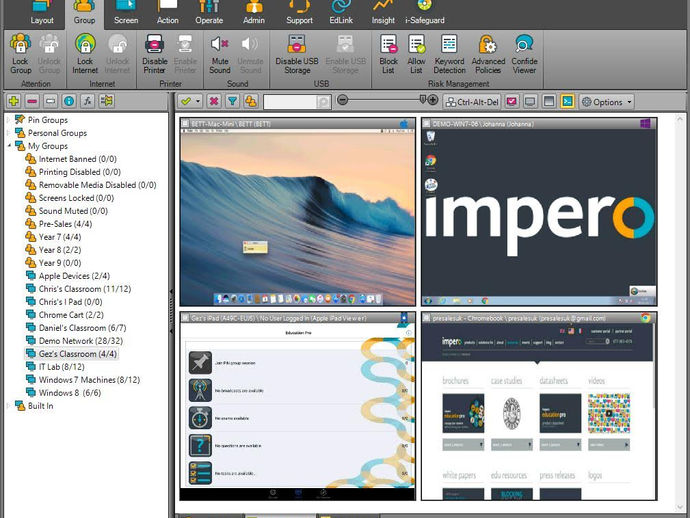The width and height of the screenshot is (690, 518).
Task: Open the Block List
Action: click(x=388, y=54)
